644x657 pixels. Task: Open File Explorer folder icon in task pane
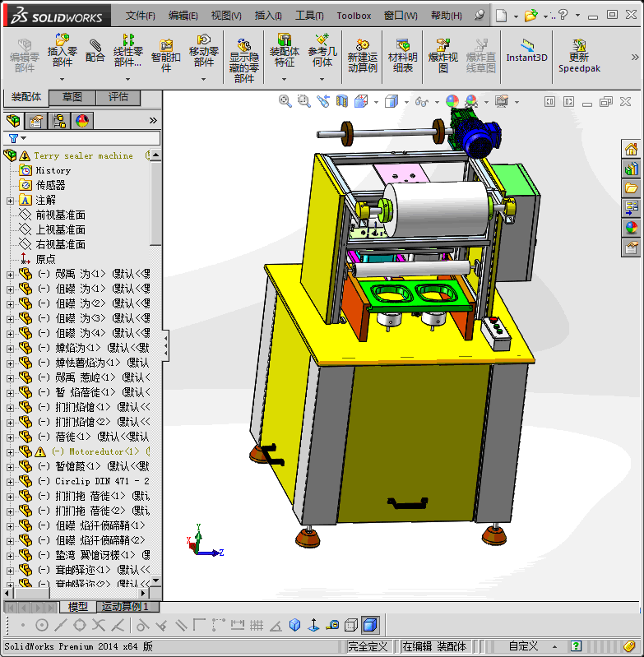point(631,188)
